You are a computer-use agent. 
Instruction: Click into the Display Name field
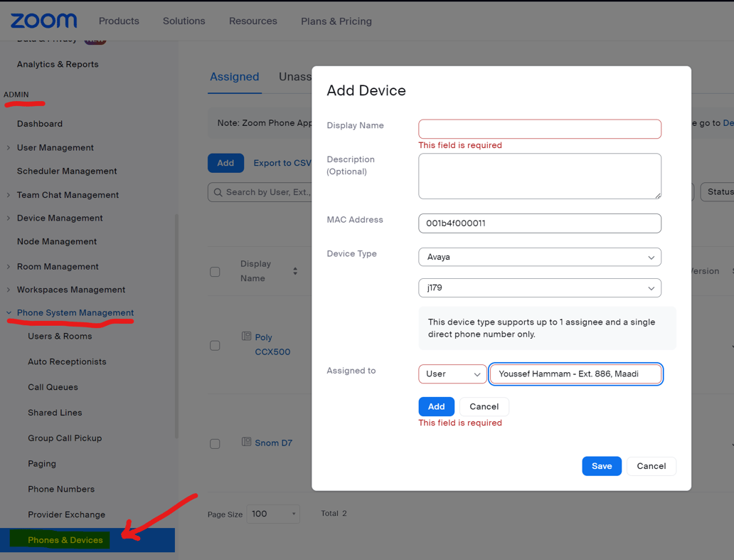coord(539,129)
